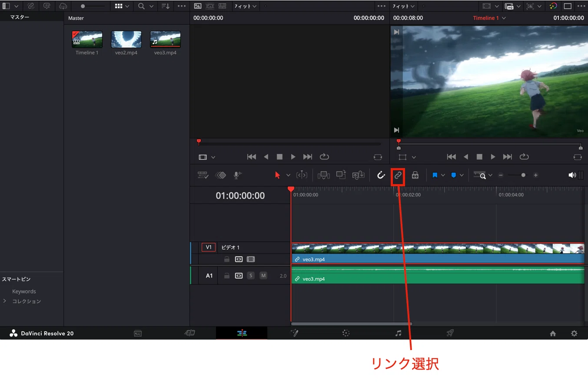Open Timeline View Options icon
Screen dimensions: 588x383
pos(203,175)
